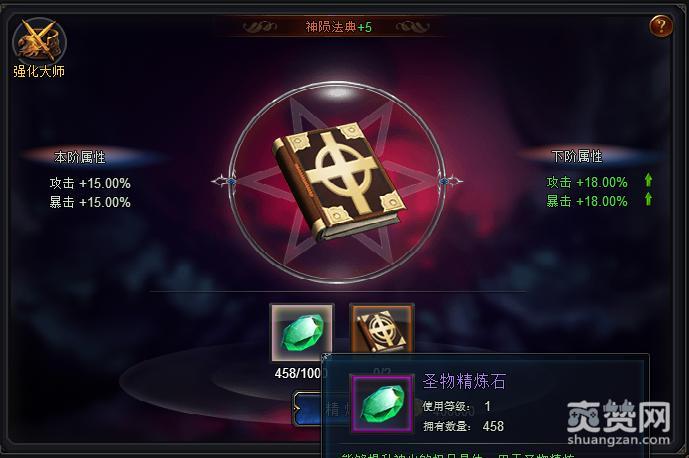689x458 pixels.
Task: Click the right diamond ornament on the circle
Action: point(450,181)
